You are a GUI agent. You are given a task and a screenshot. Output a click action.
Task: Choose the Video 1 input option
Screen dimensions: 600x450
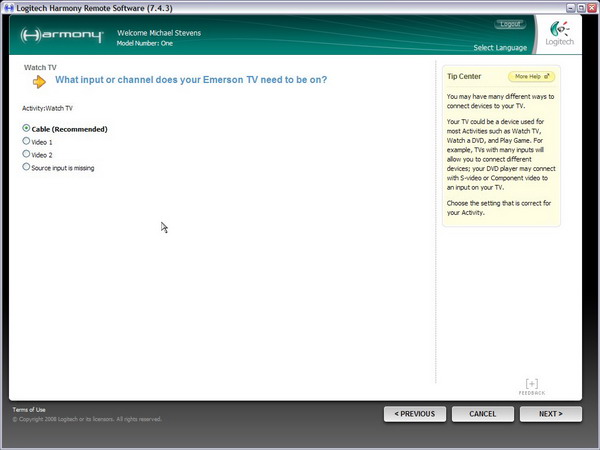click(26, 141)
